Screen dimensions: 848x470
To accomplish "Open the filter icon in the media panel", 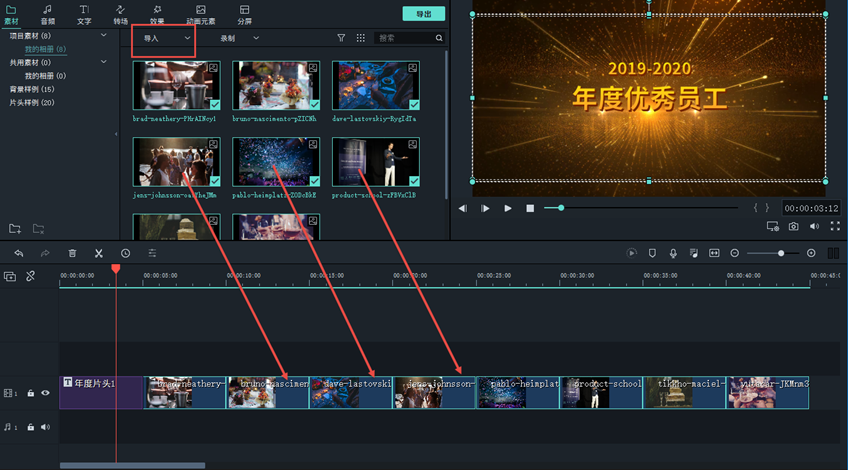I will pyautogui.click(x=341, y=38).
